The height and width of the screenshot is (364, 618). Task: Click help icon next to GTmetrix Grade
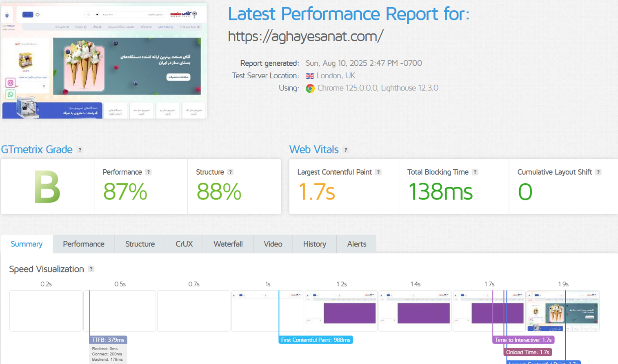tap(80, 150)
